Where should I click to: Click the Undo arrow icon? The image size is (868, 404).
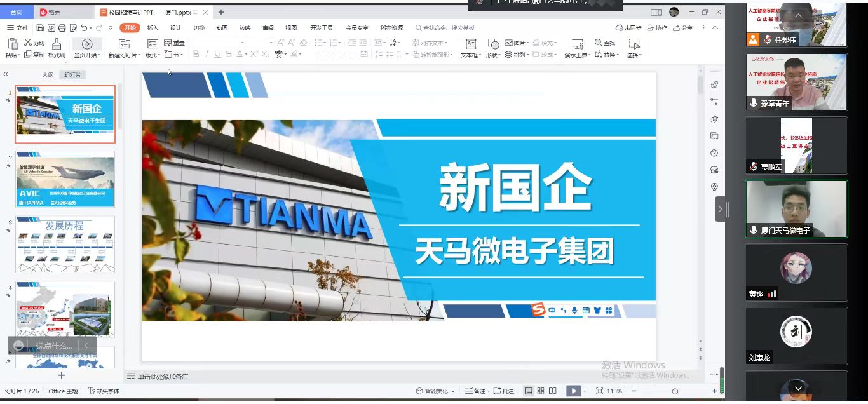(x=84, y=28)
